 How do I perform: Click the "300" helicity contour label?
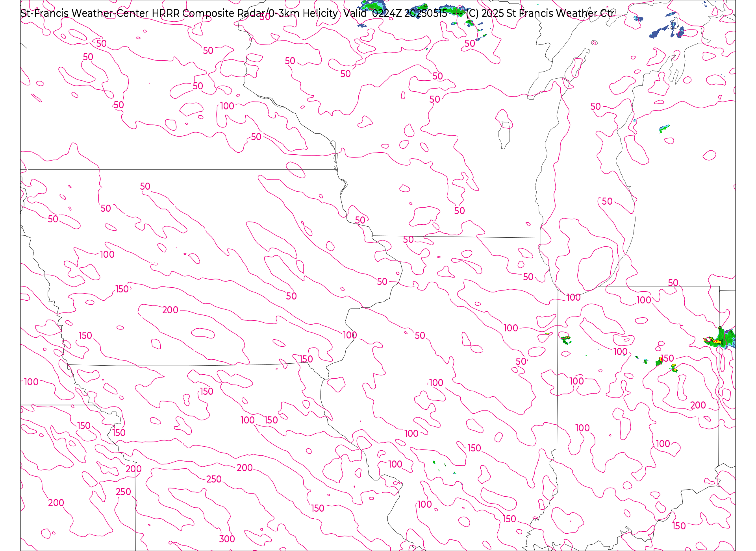(227, 539)
